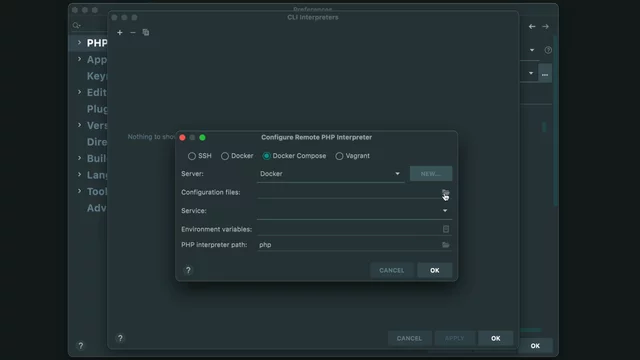This screenshot has width=640, height=360.
Task: Click question-mark hint icon in Preferences
Action: click(x=548, y=50)
